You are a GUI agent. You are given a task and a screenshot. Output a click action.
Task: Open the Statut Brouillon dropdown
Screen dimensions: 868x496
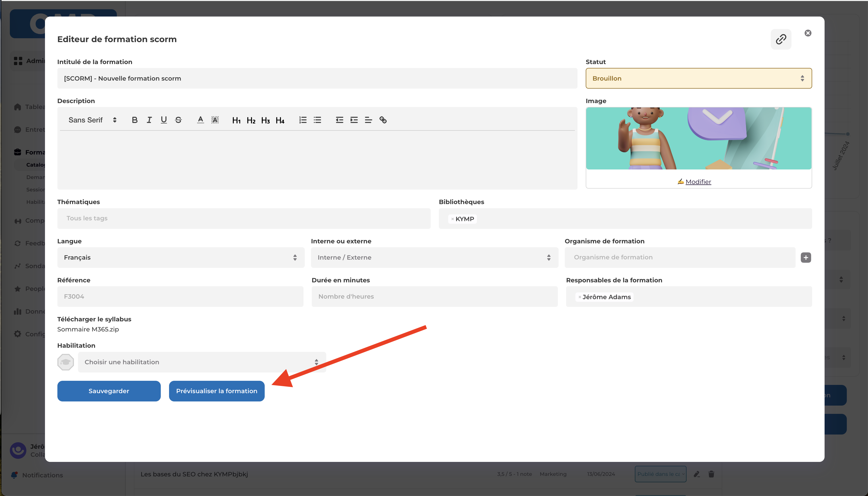[x=698, y=78]
